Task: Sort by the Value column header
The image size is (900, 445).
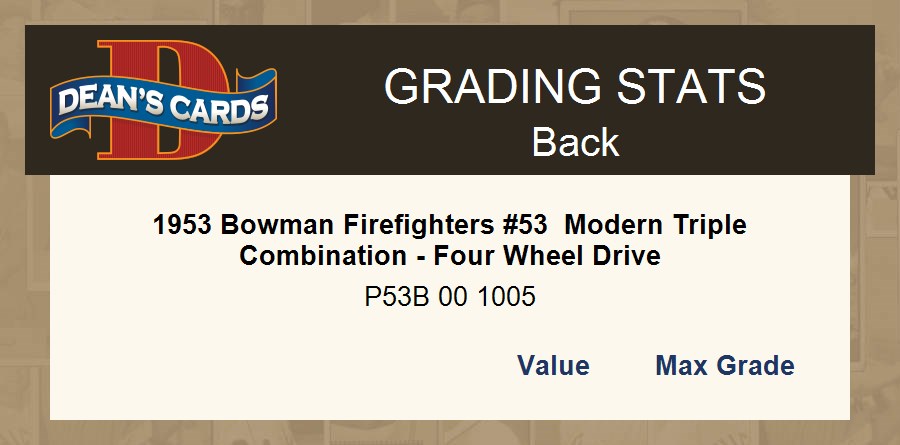Action: tap(553, 366)
